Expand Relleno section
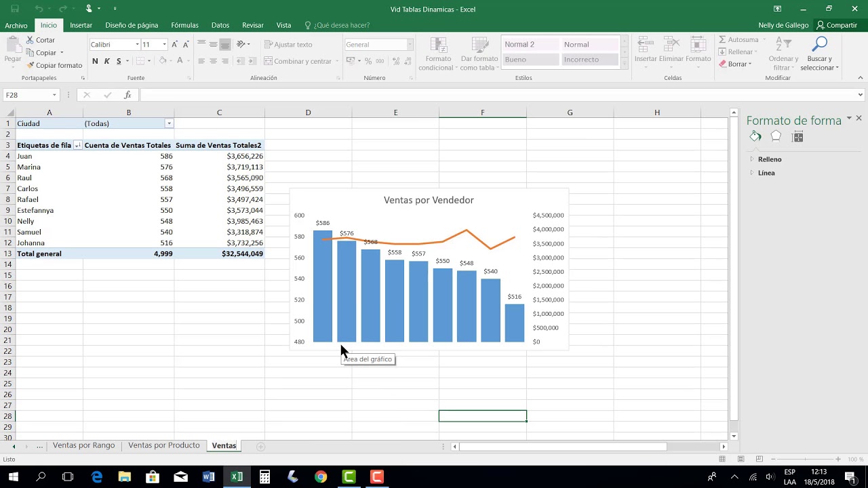 click(770, 159)
